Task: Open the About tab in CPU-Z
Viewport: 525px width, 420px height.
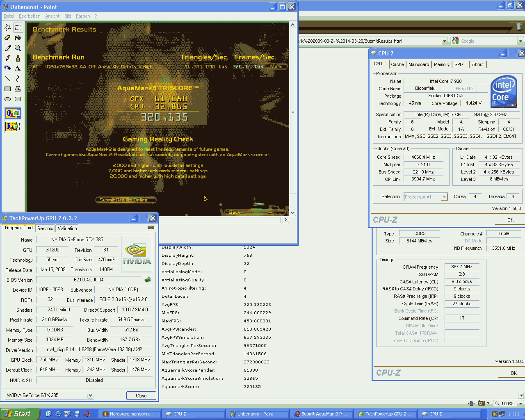Action: coord(478,64)
